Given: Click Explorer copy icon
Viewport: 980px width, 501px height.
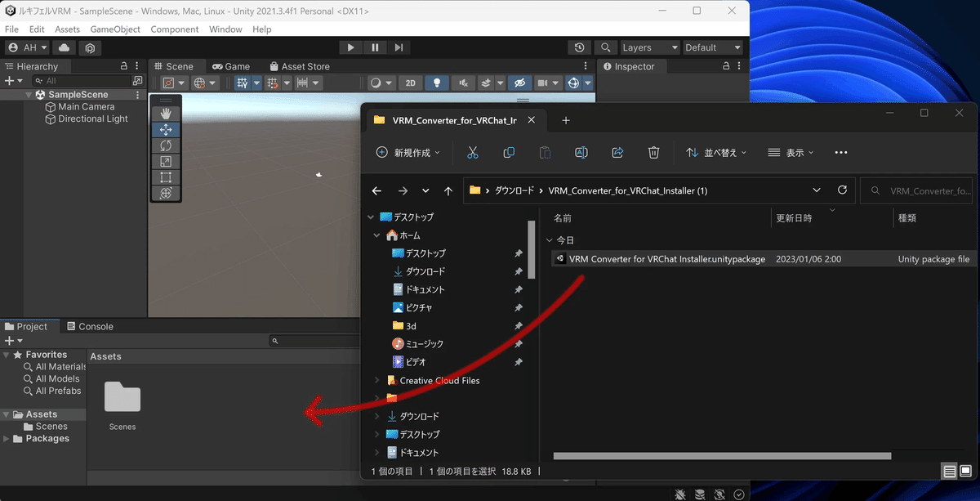Looking at the screenshot, I should 509,153.
